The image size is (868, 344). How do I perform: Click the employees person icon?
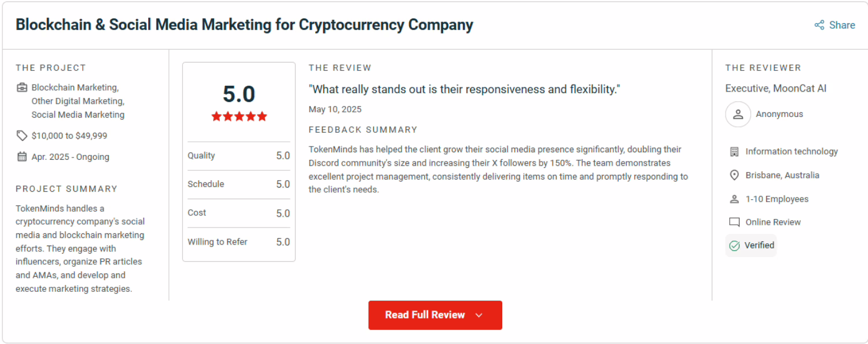(734, 199)
